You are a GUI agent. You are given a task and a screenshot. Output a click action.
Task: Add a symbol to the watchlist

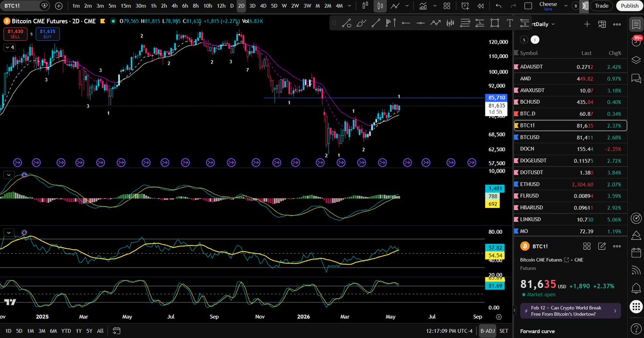[587, 24]
